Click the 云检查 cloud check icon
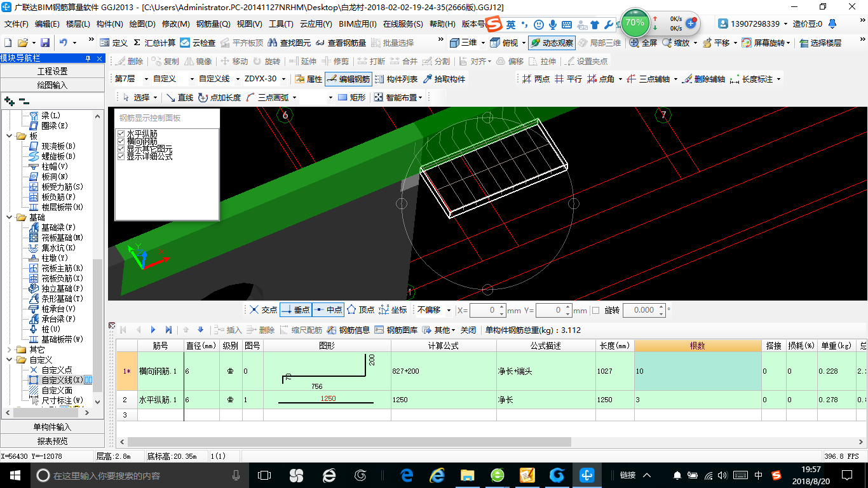The width and height of the screenshot is (868, 488). 185,43
